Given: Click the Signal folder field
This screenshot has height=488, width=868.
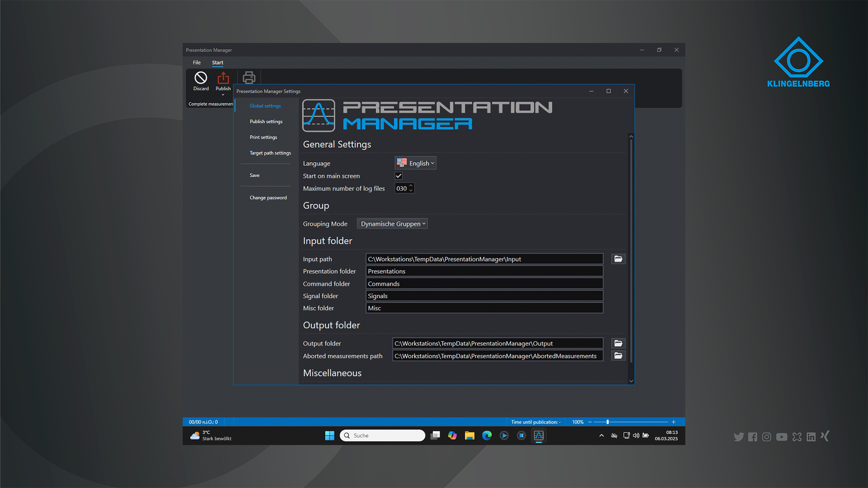Looking at the screenshot, I should point(484,296).
